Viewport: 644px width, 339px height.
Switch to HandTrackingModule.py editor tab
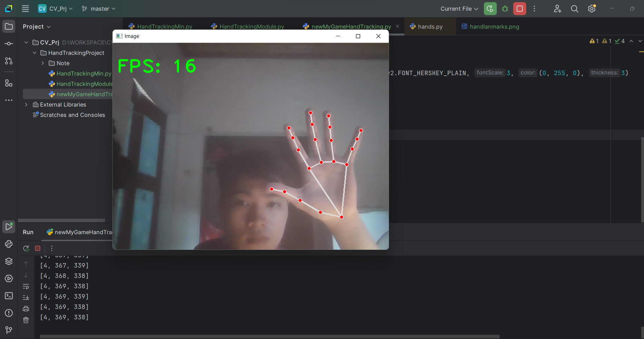click(x=248, y=27)
